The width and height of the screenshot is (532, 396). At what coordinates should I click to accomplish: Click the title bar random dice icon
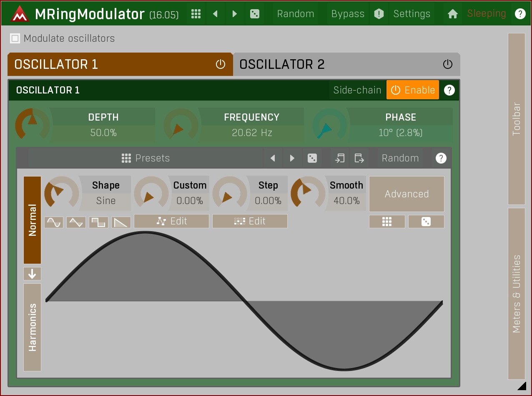tap(254, 14)
